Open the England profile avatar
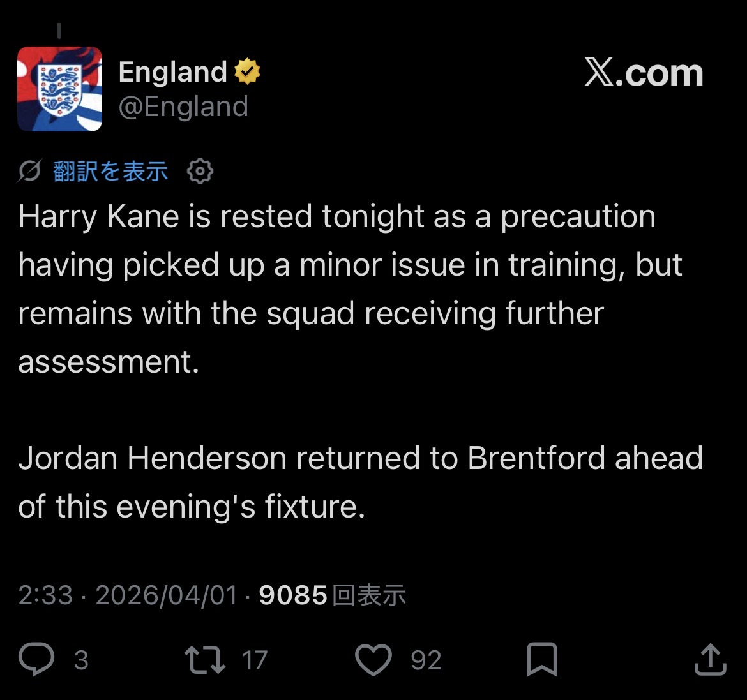 click(x=59, y=89)
